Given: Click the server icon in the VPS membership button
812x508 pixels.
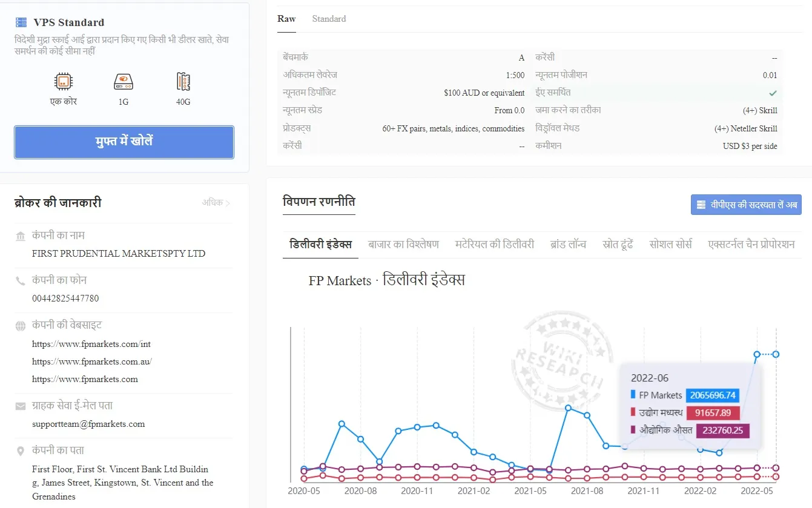Looking at the screenshot, I should pyautogui.click(x=701, y=205).
